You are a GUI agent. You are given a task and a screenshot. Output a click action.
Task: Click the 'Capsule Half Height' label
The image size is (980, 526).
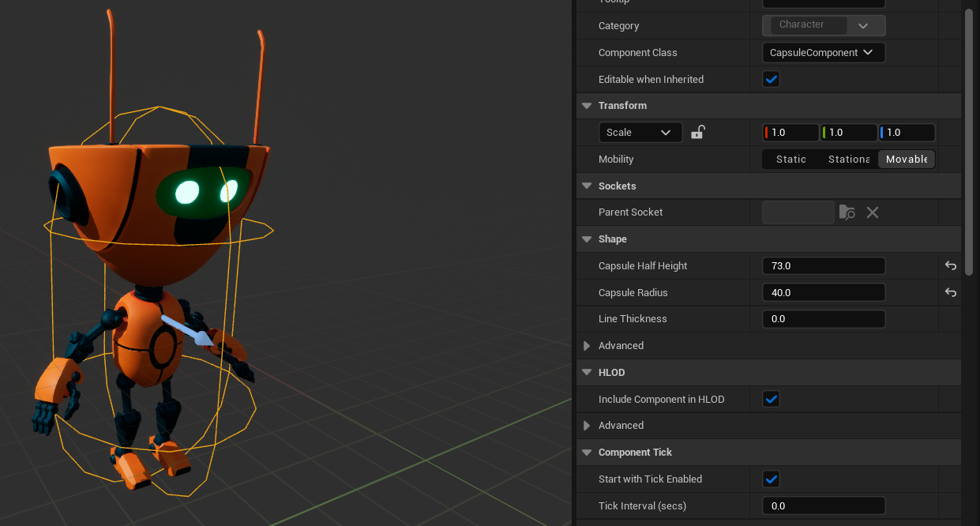tap(643, 266)
